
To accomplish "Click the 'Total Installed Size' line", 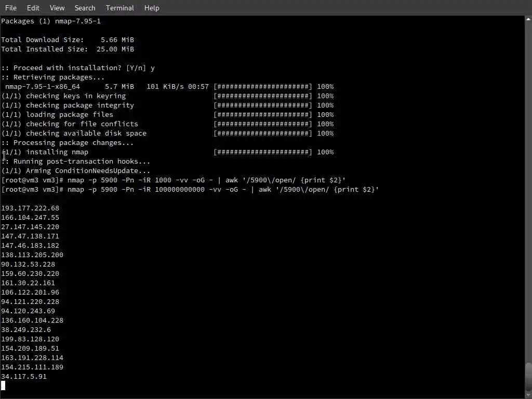I will point(68,49).
